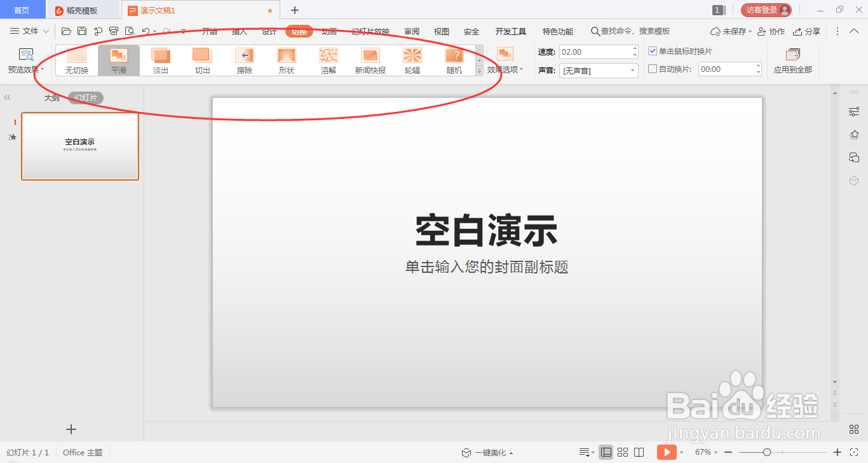This screenshot has width=868, height=463.
Task: Select the 轮辐 wheel transition
Action: pyautogui.click(x=412, y=61)
